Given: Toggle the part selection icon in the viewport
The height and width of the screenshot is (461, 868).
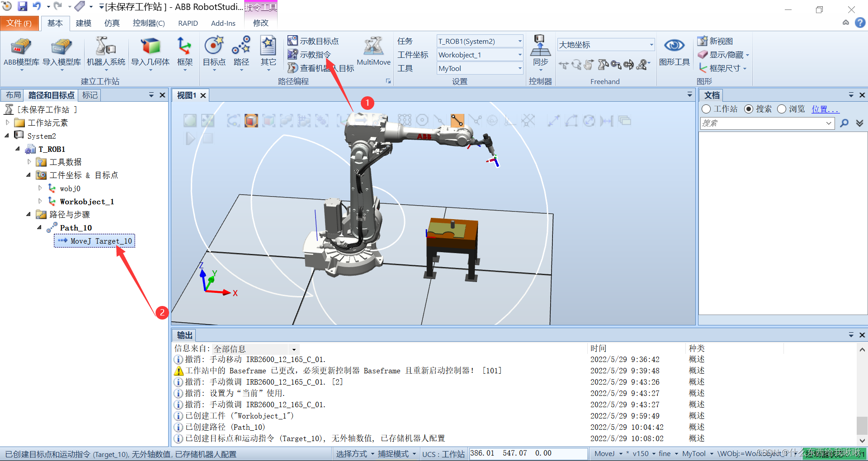Looking at the screenshot, I should [251, 121].
